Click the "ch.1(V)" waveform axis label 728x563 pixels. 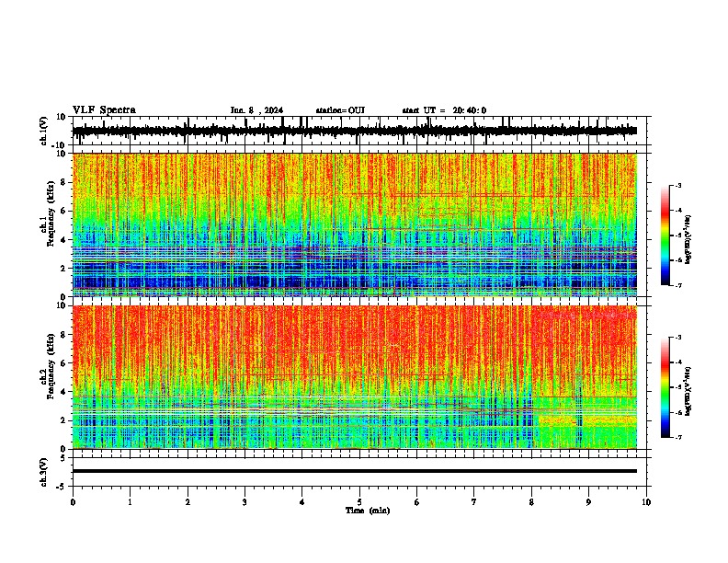pos(44,131)
